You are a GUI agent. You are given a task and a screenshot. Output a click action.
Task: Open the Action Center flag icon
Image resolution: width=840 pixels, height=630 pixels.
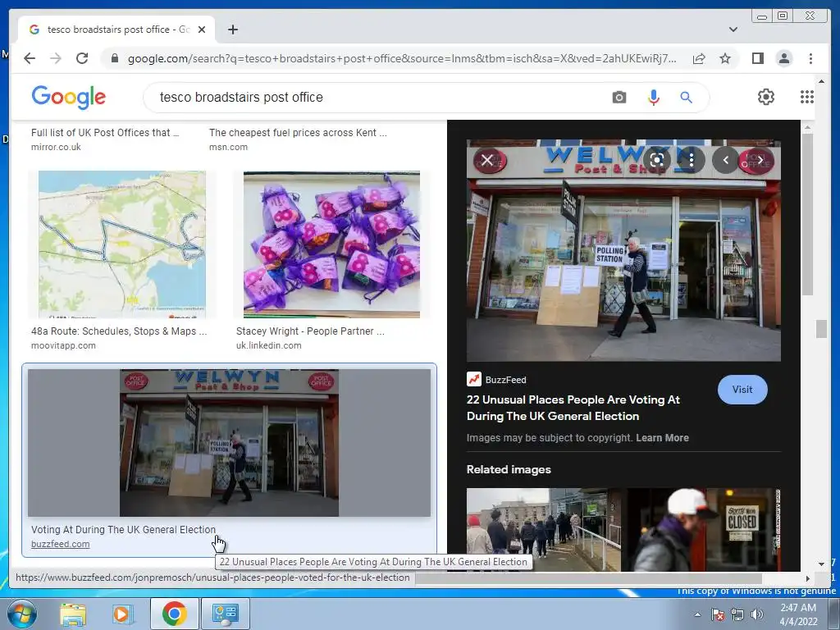(718, 614)
